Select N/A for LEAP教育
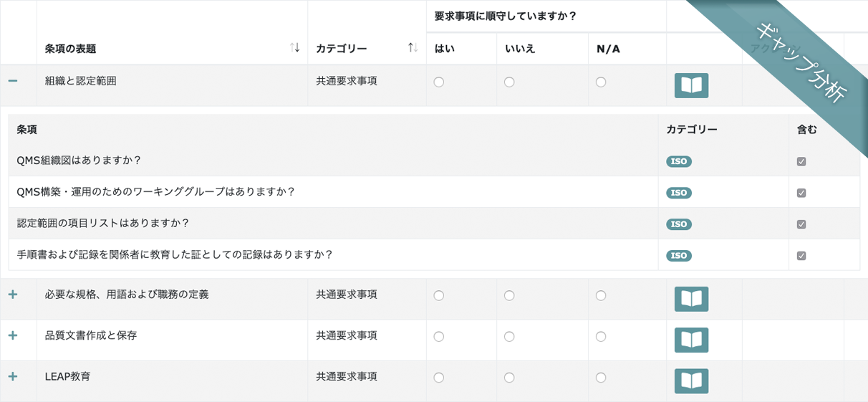 coord(601,378)
